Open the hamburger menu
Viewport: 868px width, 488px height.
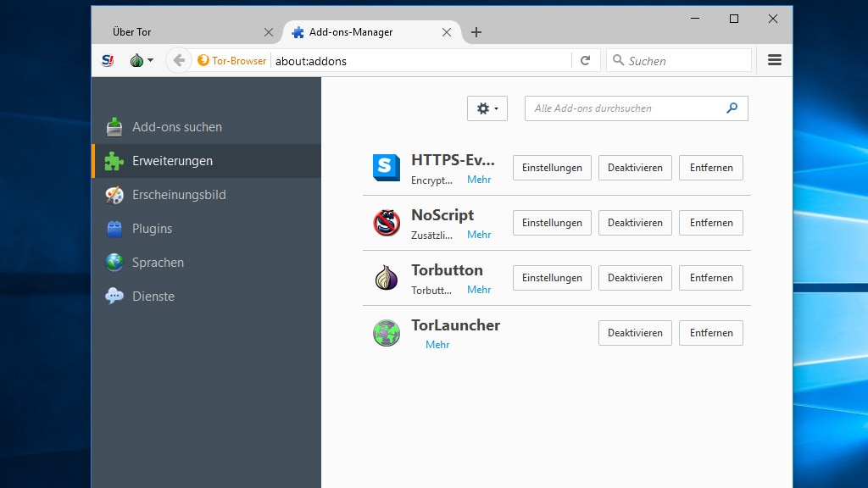pos(775,60)
